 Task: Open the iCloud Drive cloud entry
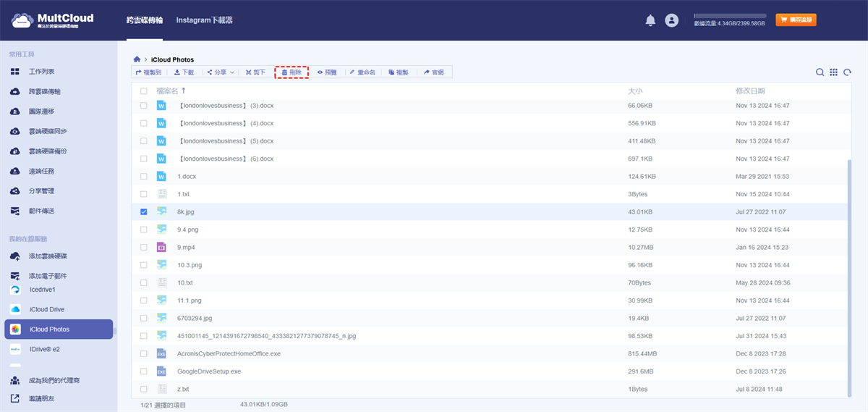coord(47,309)
